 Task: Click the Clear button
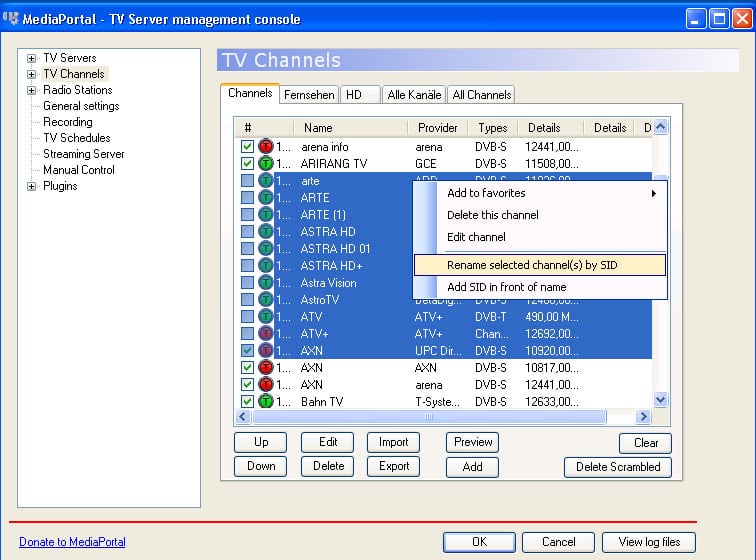tap(645, 443)
